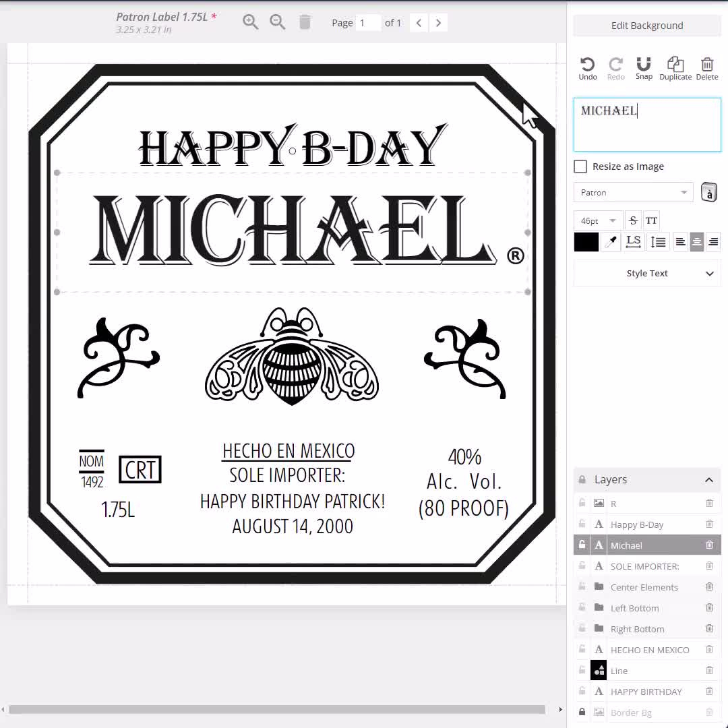Go to next page arrow
The height and width of the screenshot is (728, 728).
coord(438,23)
